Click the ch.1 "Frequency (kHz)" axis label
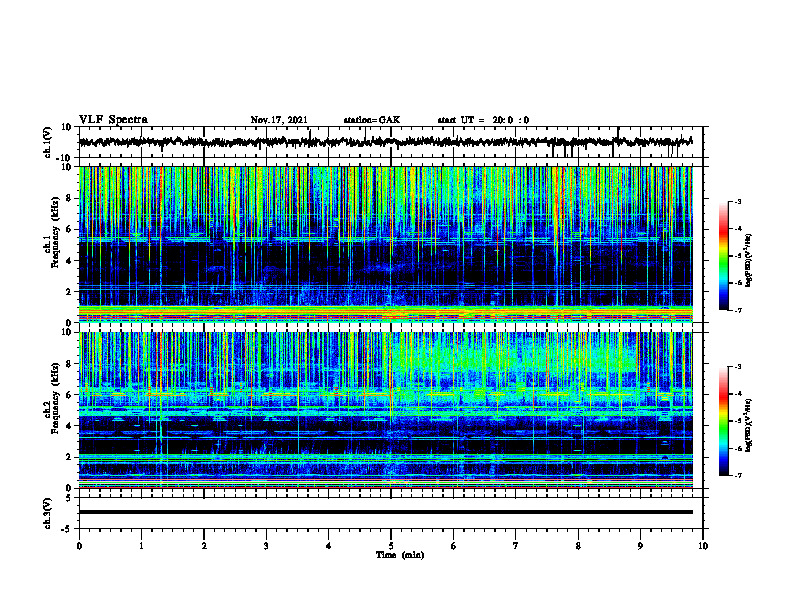 [55, 231]
